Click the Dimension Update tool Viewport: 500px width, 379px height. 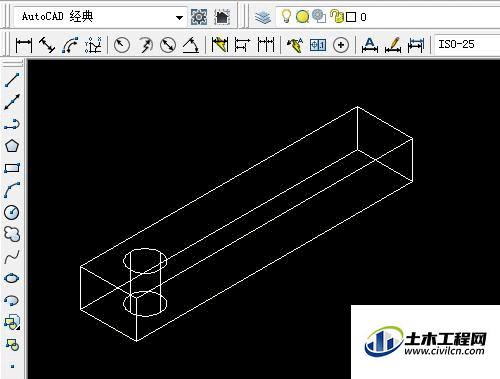(x=416, y=45)
